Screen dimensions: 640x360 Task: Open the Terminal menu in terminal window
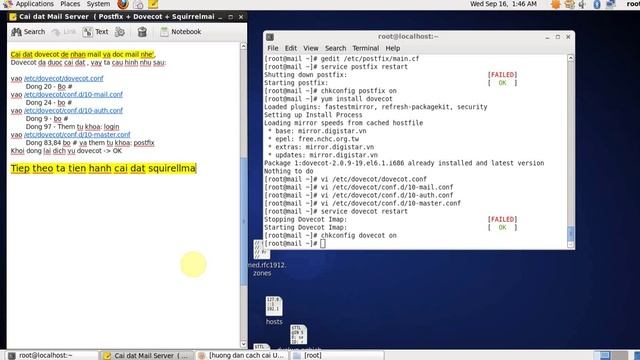click(x=366, y=48)
